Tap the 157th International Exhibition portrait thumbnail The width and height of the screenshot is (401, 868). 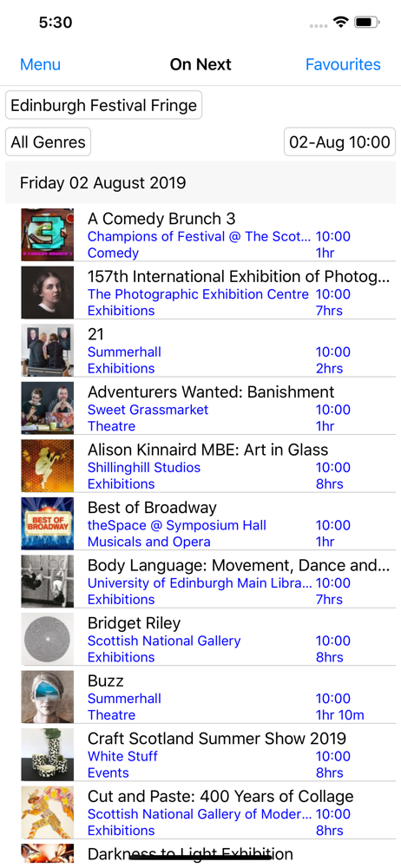tap(47, 293)
